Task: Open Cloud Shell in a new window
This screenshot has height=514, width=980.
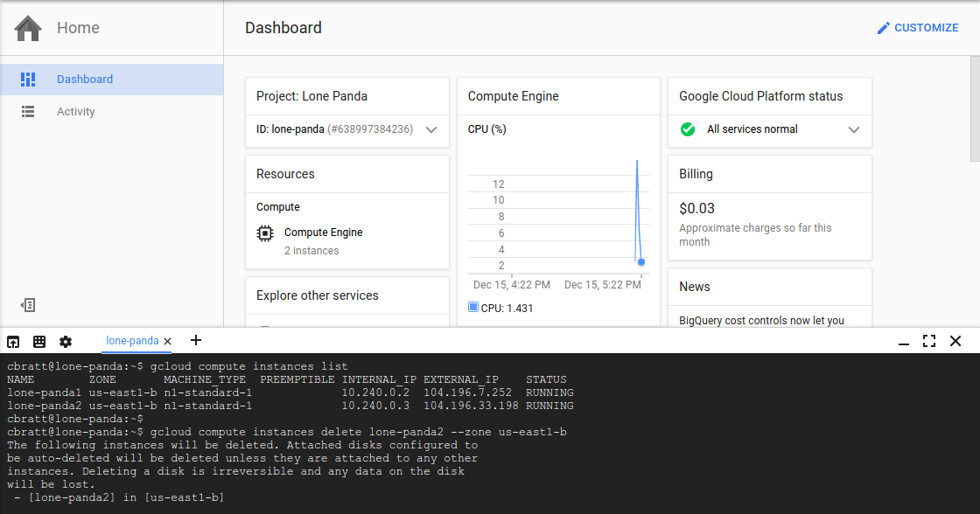Action: pyautogui.click(x=13, y=341)
